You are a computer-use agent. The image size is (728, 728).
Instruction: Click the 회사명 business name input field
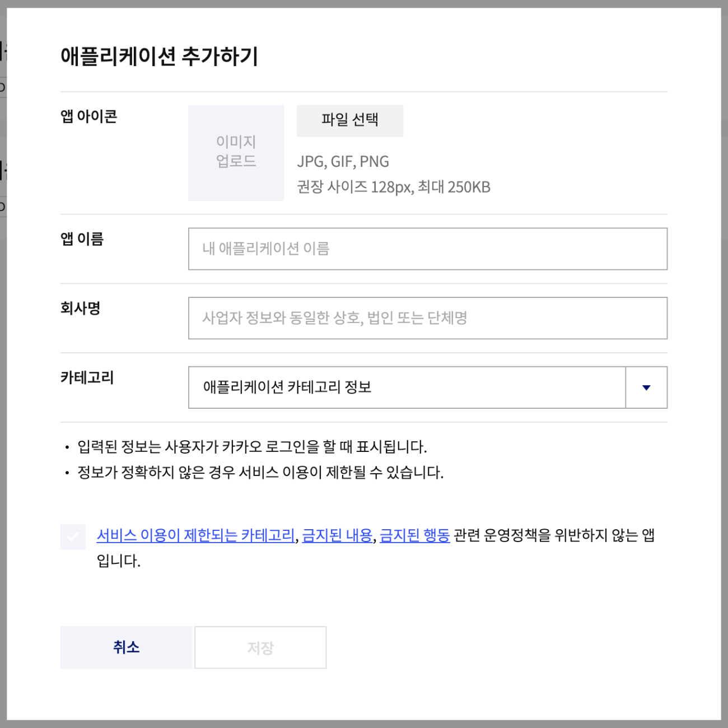[x=428, y=318]
